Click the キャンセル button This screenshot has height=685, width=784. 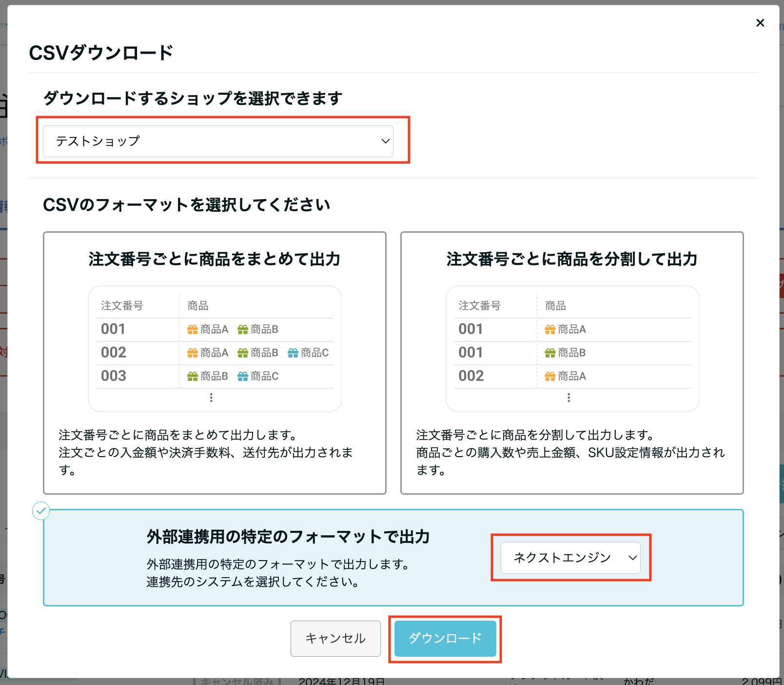[335, 638]
